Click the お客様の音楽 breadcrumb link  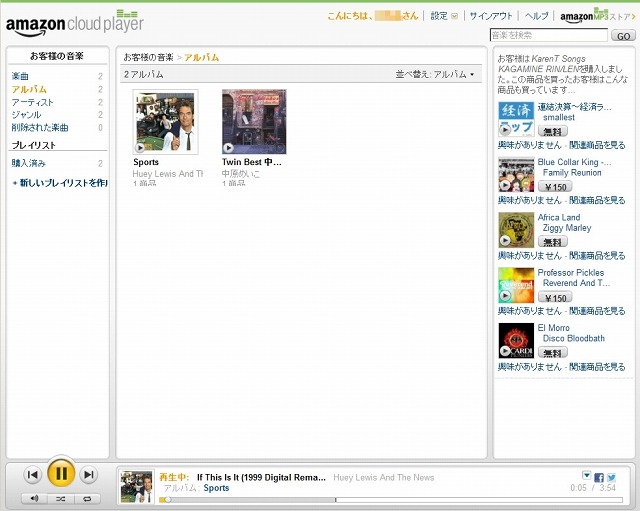149,57
